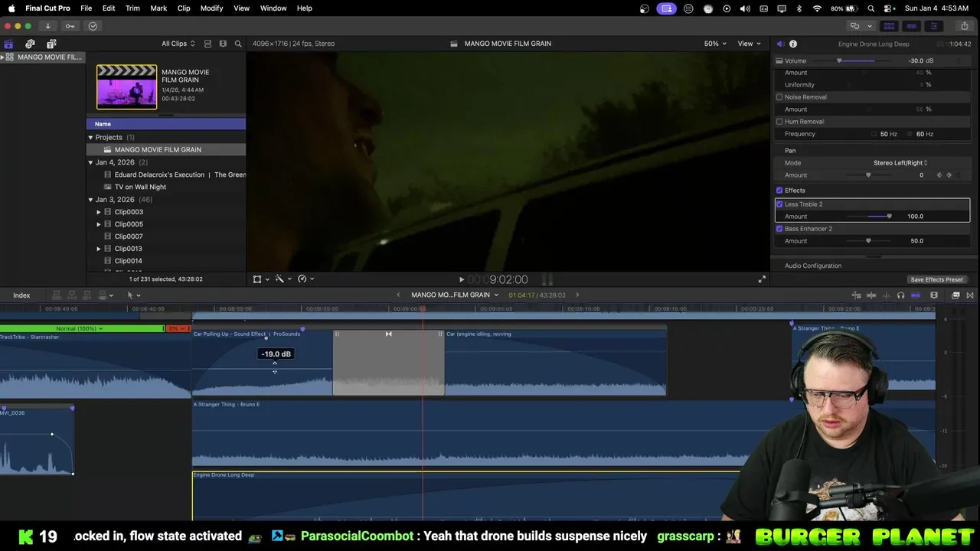Screen dimensions: 980x551
Task: Select TV on Wall Night clip
Action: pos(140,187)
